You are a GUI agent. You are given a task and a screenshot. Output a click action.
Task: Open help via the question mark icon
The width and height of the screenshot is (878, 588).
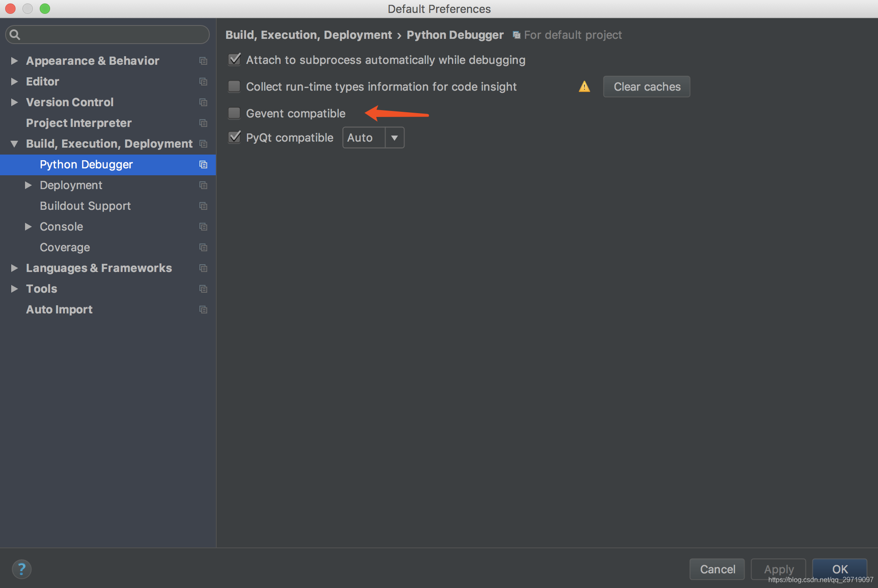point(22,569)
